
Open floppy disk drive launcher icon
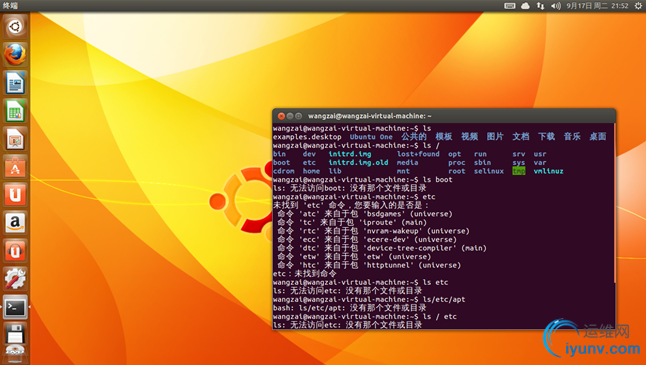tap(15, 334)
